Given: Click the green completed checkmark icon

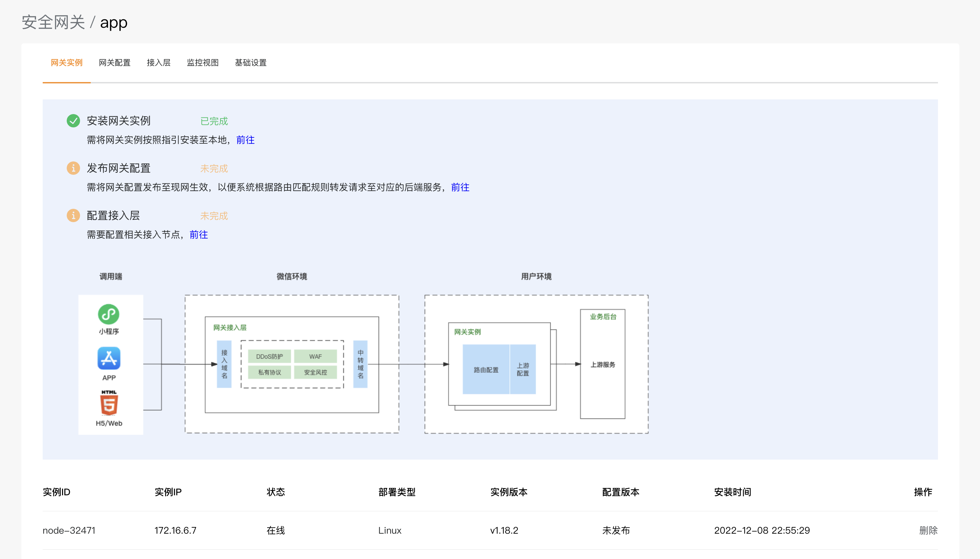Looking at the screenshot, I should click(x=73, y=121).
